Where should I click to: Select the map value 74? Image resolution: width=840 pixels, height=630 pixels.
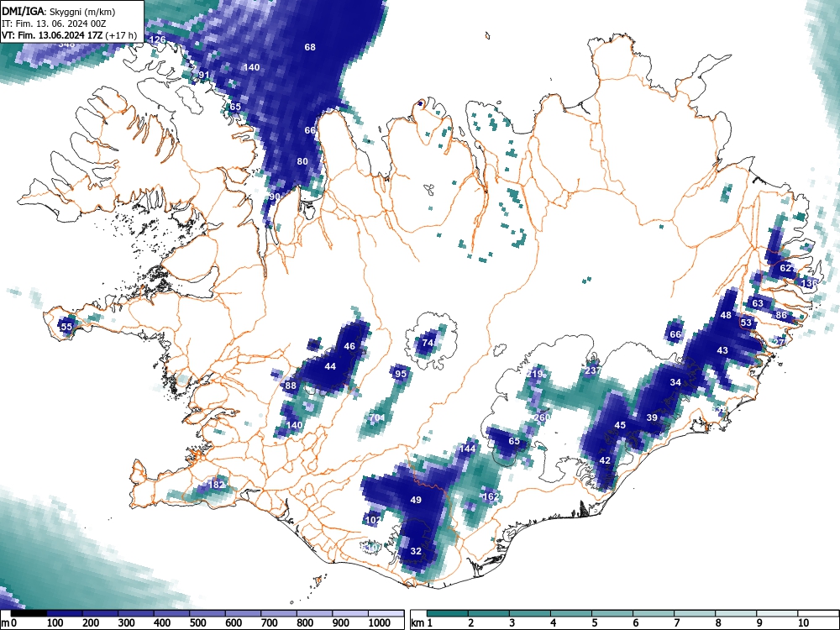point(428,343)
